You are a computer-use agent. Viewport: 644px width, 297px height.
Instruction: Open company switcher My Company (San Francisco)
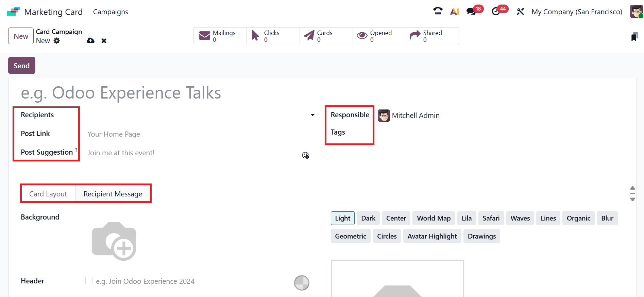coord(577,12)
